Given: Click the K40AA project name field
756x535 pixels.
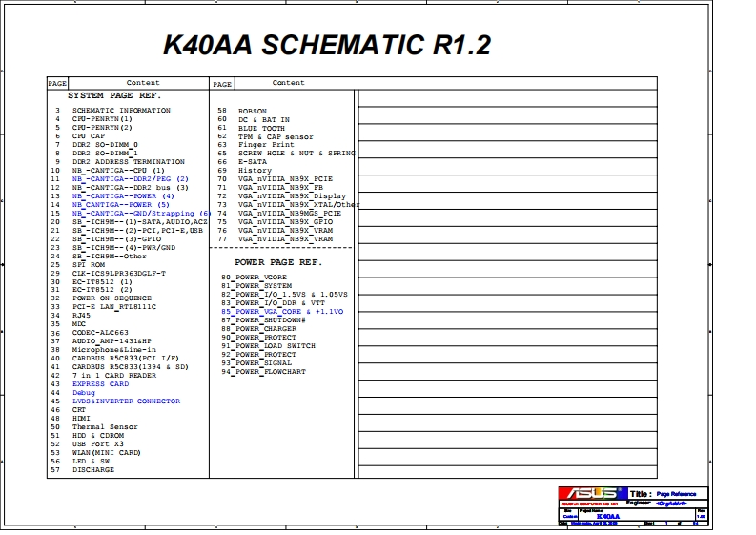Looking at the screenshot, I should coord(608,515).
